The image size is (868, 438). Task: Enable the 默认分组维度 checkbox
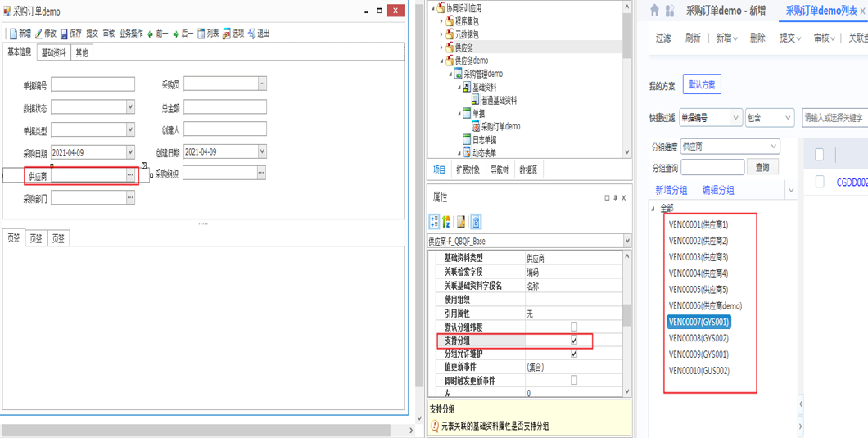click(573, 327)
